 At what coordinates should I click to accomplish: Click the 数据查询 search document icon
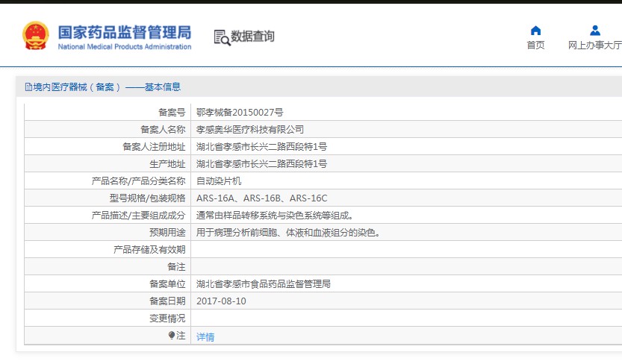[x=222, y=37]
